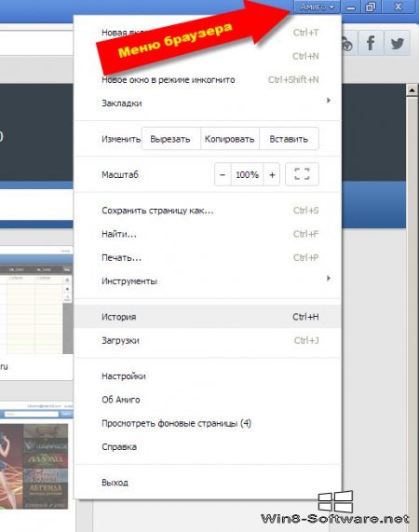Expand the Инструменты submenu
Viewport: 419px width, 532px height.
(208, 281)
